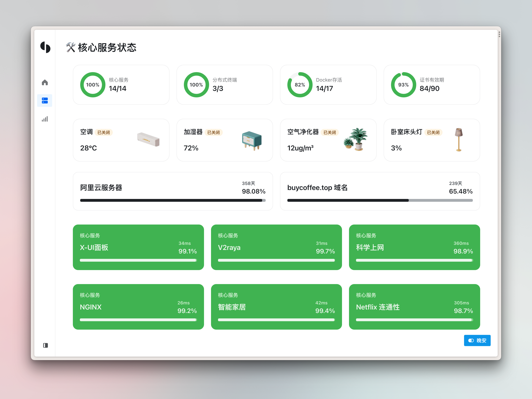
Task: Open the bar chart statistics icon
Action: pyautogui.click(x=45, y=119)
